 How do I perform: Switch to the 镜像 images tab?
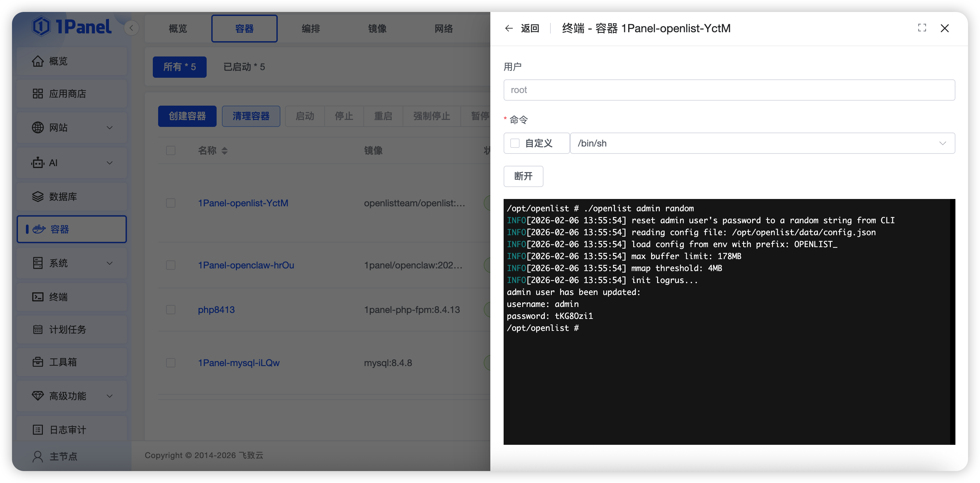(x=377, y=29)
